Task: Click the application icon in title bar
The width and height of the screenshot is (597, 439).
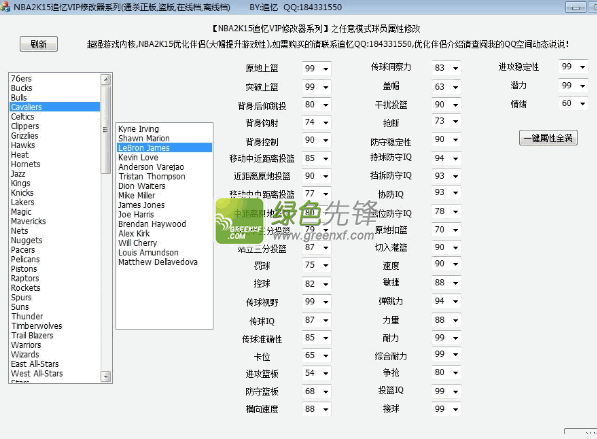Action: [5, 7]
